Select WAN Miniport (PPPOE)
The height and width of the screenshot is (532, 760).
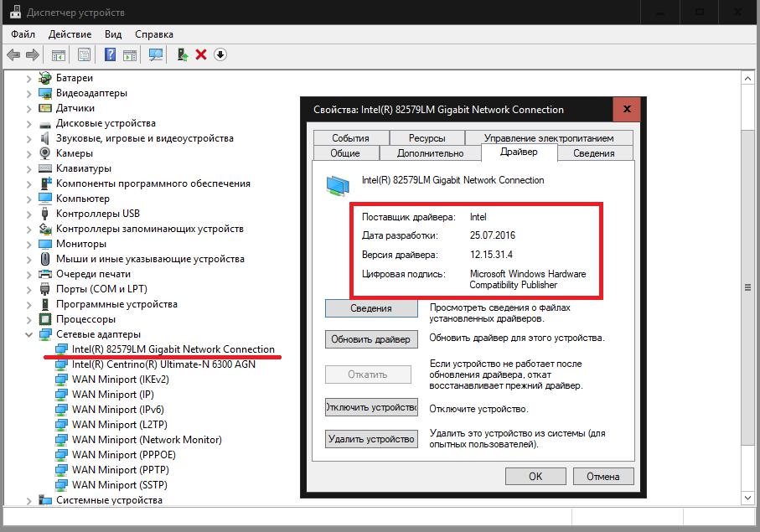(x=124, y=454)
